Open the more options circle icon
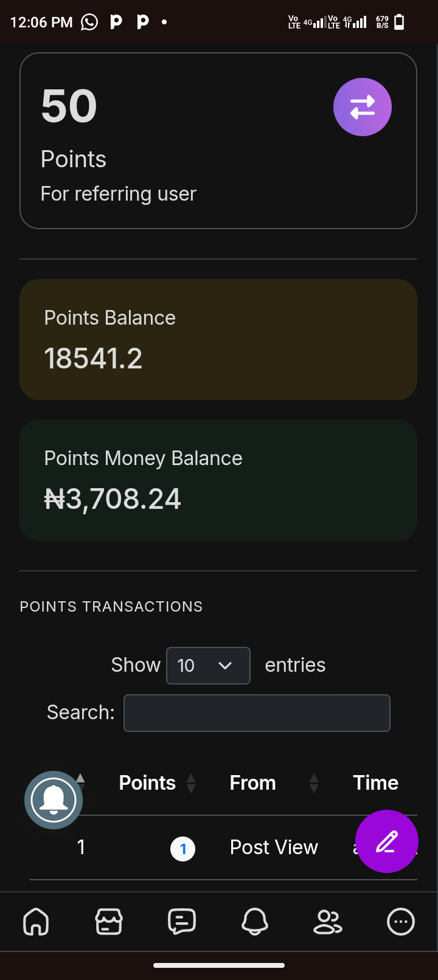This screenshot has height=980, width=438. [x=400, y=922]
